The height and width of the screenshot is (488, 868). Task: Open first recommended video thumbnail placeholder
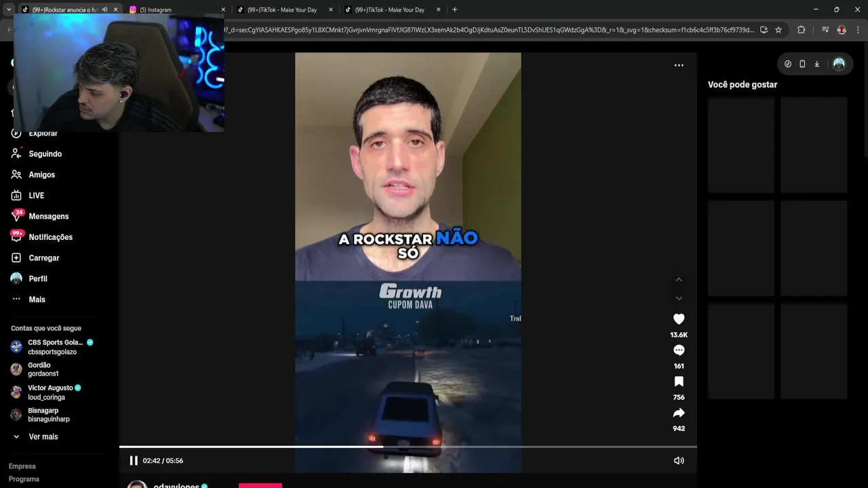pyautogui.click(x=741, y=145)
